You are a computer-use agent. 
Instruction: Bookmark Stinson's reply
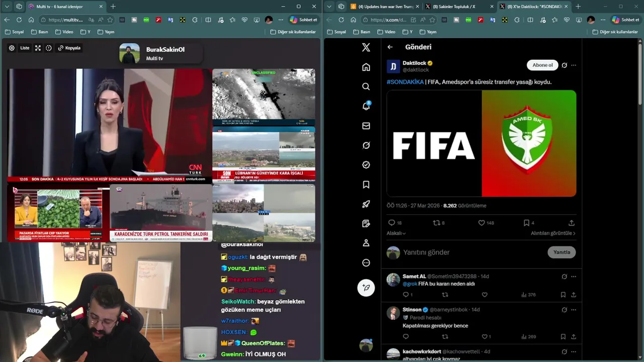pos(563,336)
